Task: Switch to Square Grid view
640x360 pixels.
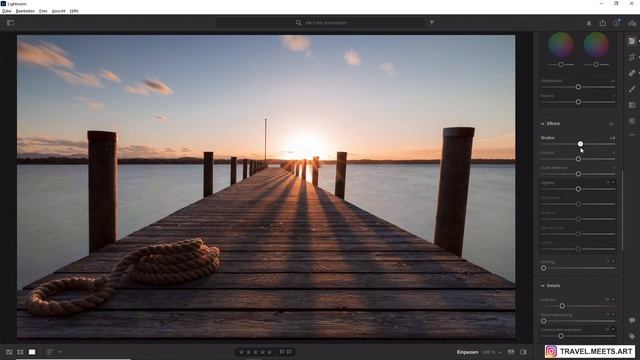Action: pos(20,352)
